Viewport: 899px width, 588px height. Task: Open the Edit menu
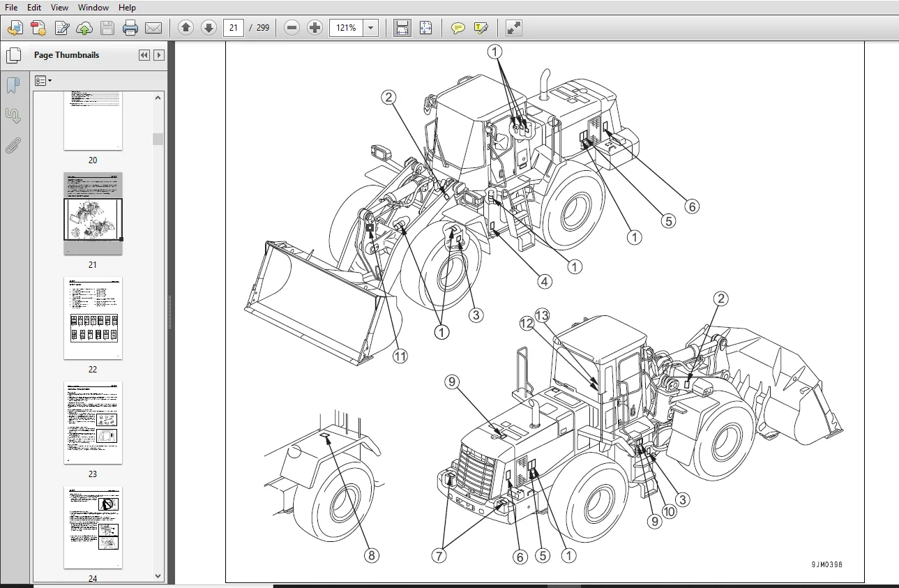pyautogui.click(x=34, y=7)
